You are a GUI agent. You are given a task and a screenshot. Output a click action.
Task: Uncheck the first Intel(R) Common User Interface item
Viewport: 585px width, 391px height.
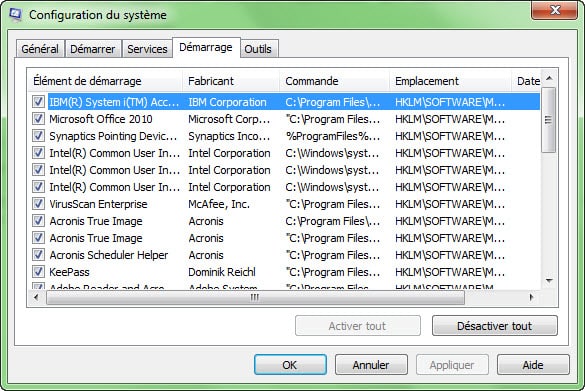(38, 153)
